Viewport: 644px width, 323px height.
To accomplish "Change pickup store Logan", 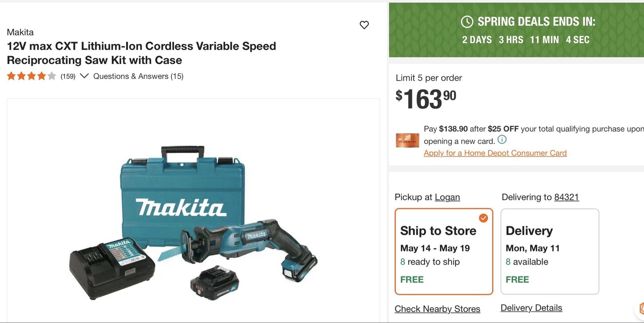I will (447, 197).
